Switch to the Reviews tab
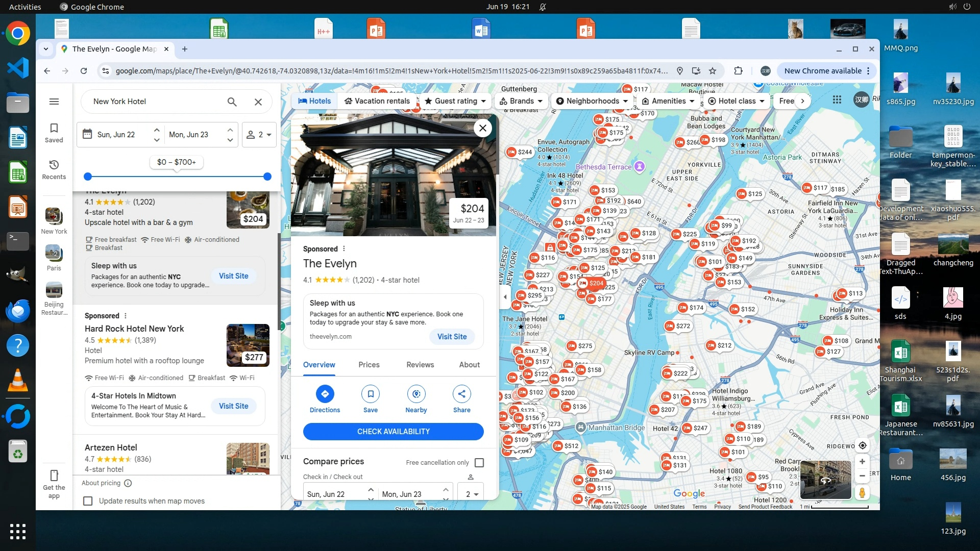 tap(420, 365)
